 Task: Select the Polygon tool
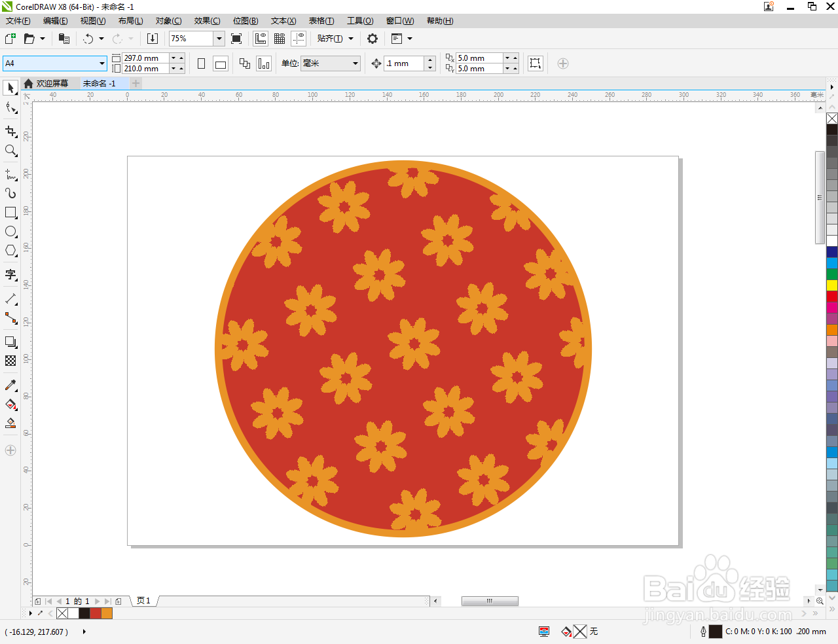tap(10, 251)
